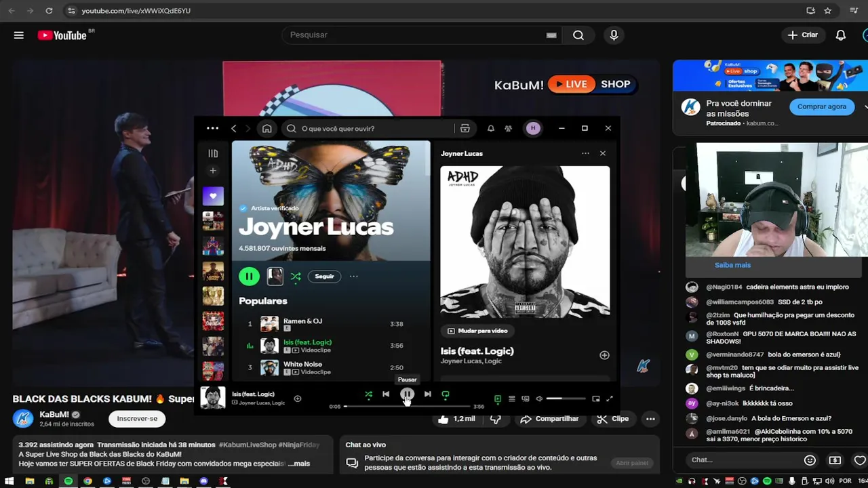
Task: Adjust Spotify volume slider
Action: (566, 399)
